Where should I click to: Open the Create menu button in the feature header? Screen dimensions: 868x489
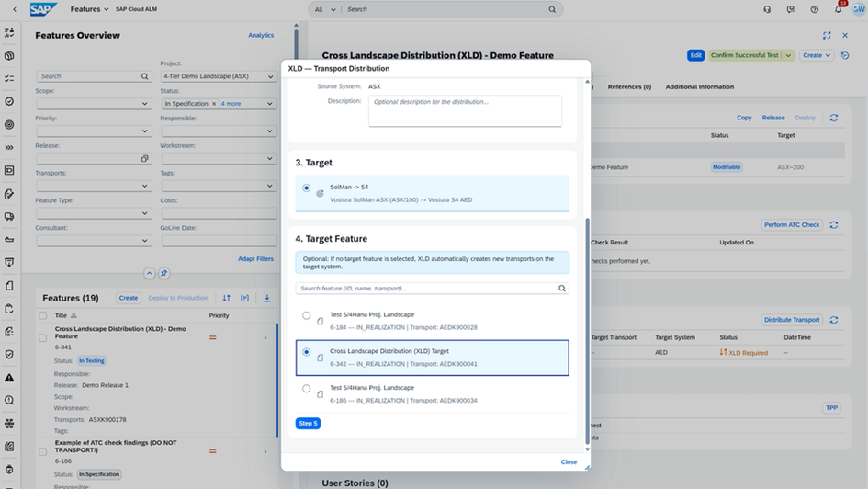[816, 55]
